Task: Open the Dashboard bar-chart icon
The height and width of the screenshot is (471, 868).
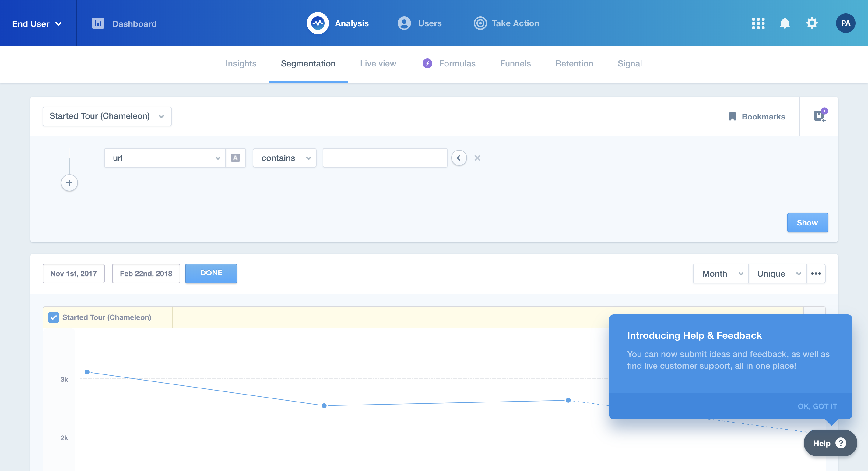Action: (98, 23)
